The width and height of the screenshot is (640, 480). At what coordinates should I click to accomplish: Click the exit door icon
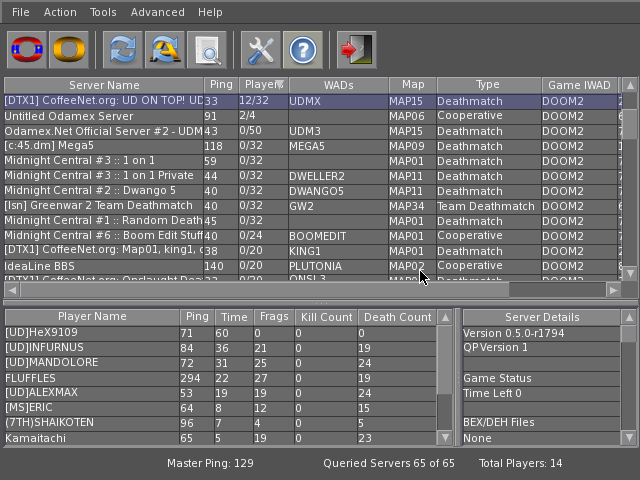pyautogui.click(x=355, y=49)
